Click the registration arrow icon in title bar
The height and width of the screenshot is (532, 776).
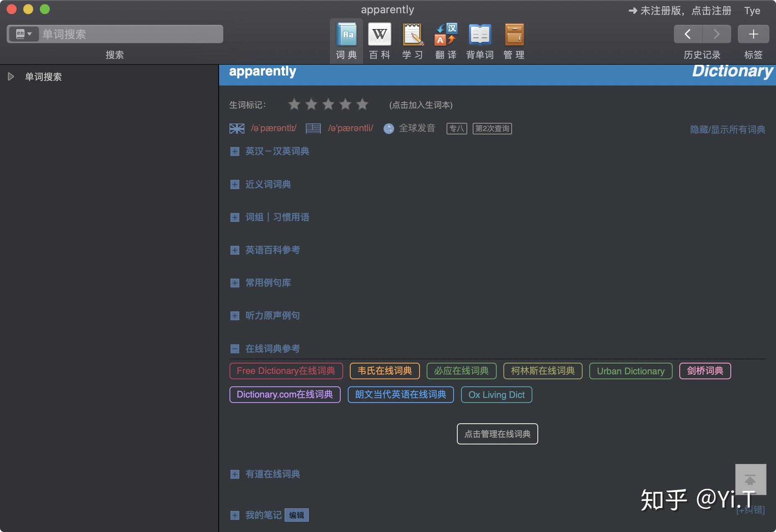tap(633, 11)
